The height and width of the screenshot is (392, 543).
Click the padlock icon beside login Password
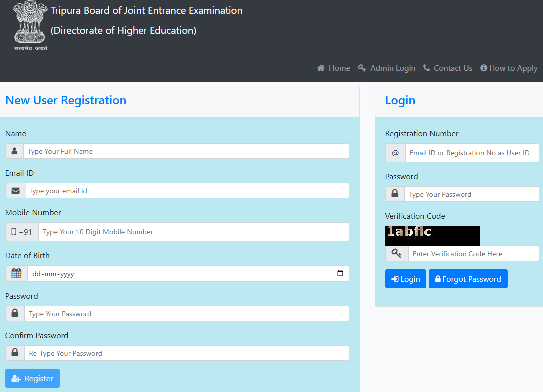tap(395, 194)
